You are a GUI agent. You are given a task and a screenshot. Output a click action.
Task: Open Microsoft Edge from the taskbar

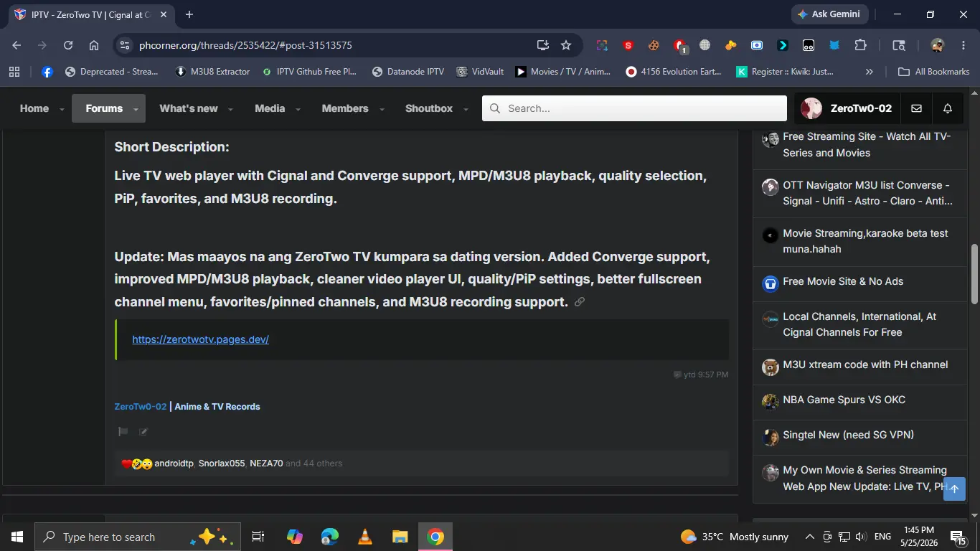point(330,537)
